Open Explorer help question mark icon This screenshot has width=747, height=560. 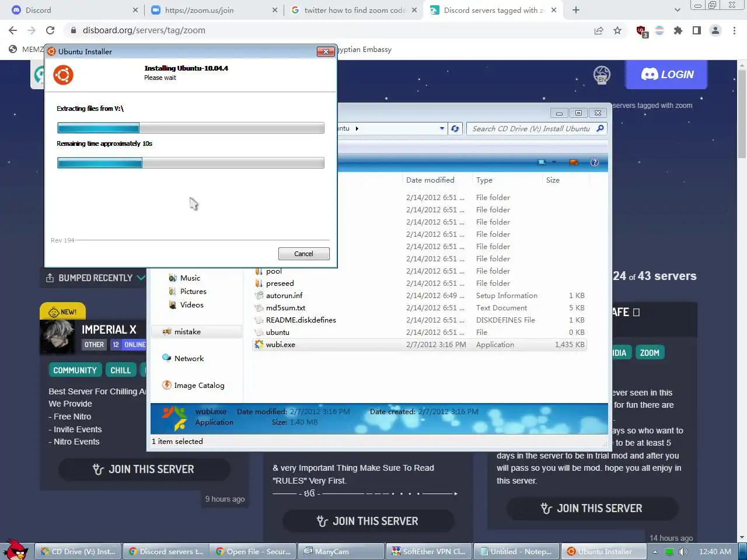[x=595, y=162]
